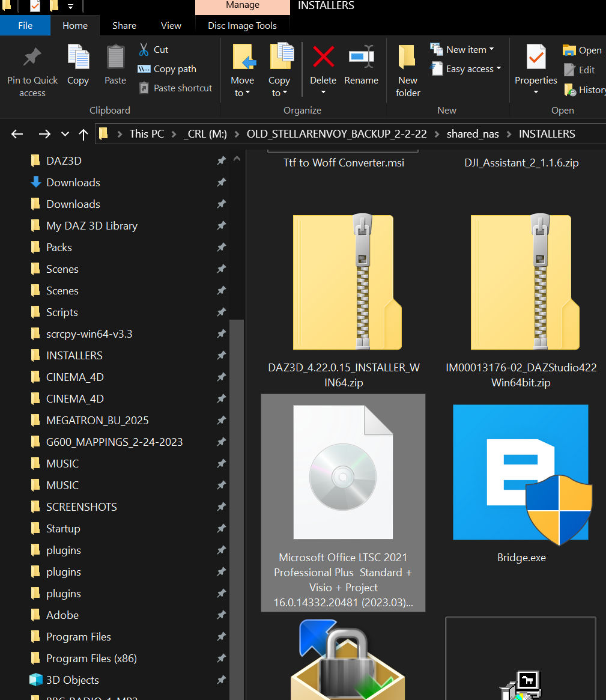
Task: Navigate to OLD_STELLARENVOY_BACKUP_2-2-22 breadcrumb
Action: coord(336,134)
